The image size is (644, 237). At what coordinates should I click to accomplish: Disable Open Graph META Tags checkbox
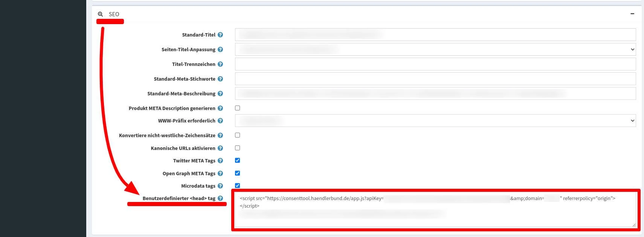237,173
